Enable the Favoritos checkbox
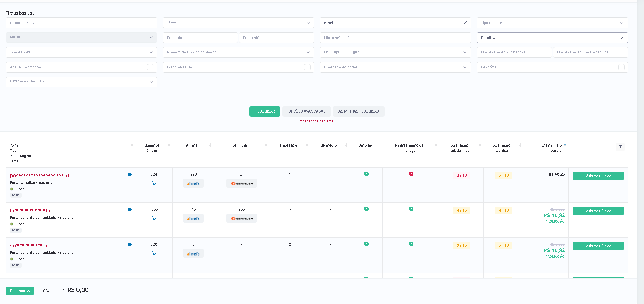The width and height of the screenshot is (644, 304). (621, 67)
